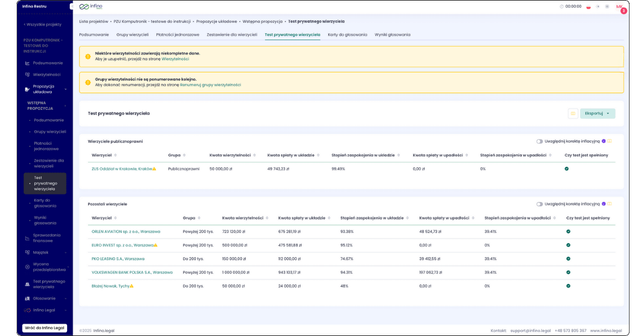The image size is (644, 336).
Task: Click yellow book icon in Wierzyciele publicznoprawni section
Action: (x=610, y=141)
